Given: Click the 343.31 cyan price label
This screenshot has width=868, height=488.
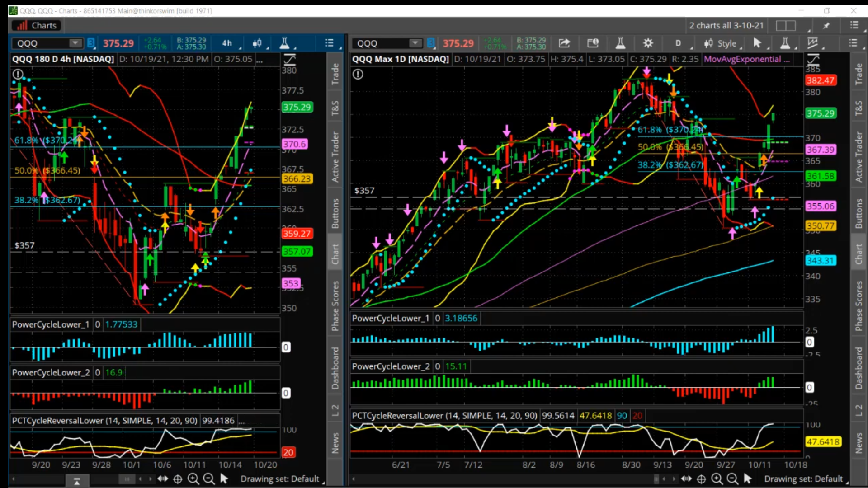Looking at the screenshot, I should click(x=820, y=261).
